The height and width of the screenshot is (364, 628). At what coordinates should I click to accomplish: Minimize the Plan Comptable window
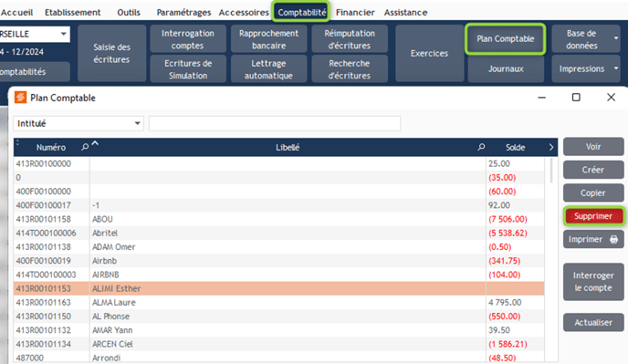click(541, 98)
